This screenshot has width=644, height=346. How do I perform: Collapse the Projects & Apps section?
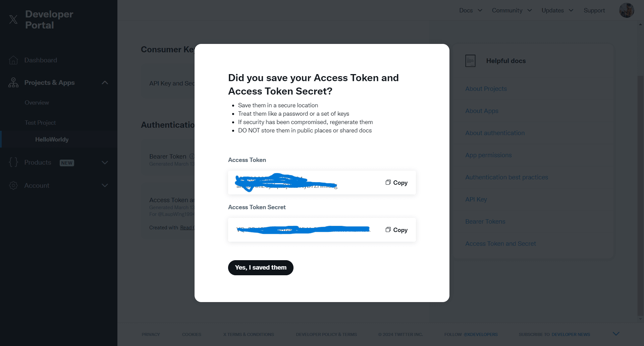(x=105, y=82)
